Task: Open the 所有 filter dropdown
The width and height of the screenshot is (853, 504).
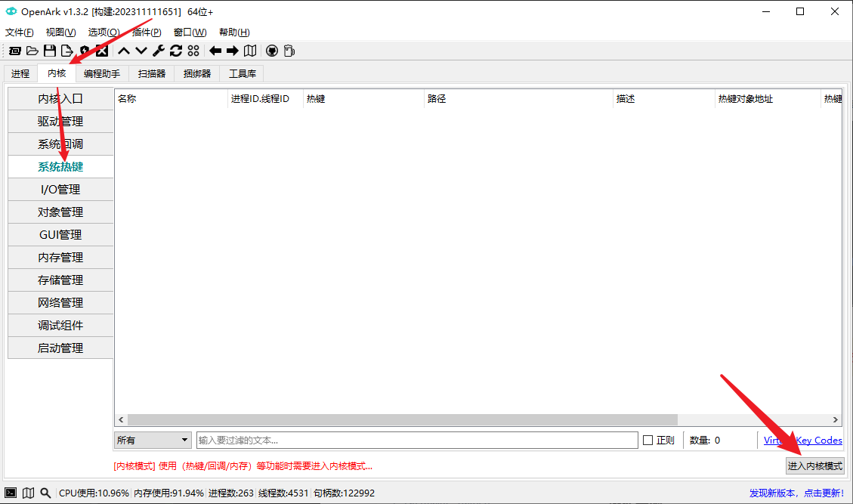Action: point(153,440)
